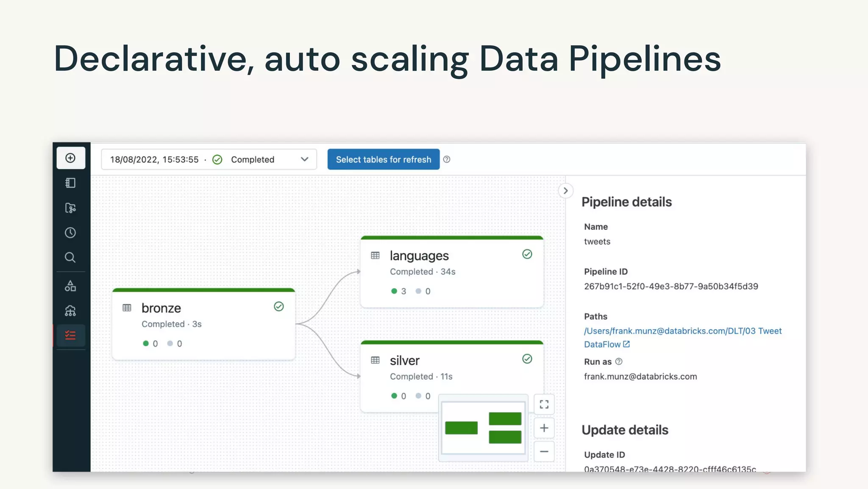Select the silver table node
Screen dimensions: 868x489
(x=452, y=377)
